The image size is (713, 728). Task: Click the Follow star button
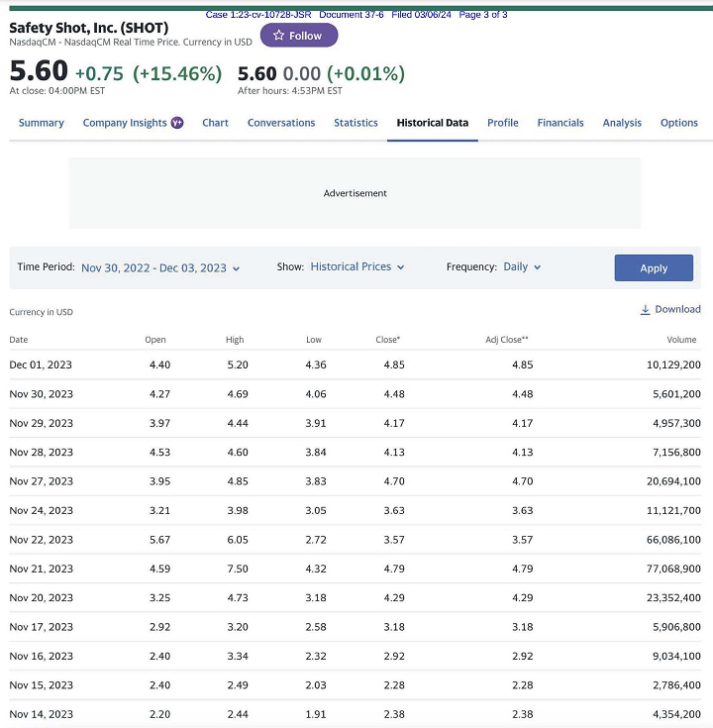click(298, 36)
